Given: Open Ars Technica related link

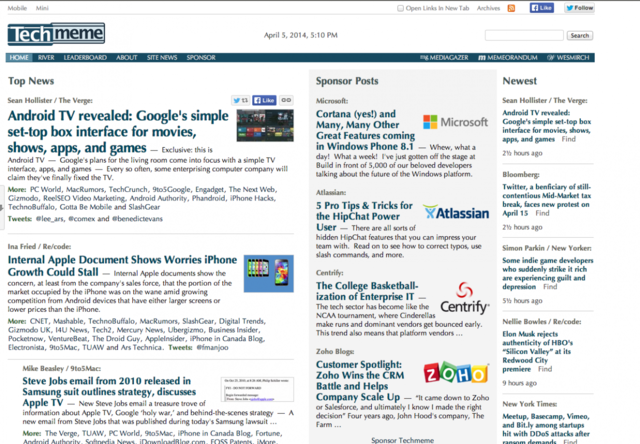Looking at the screenshot, I should (141, 348).
